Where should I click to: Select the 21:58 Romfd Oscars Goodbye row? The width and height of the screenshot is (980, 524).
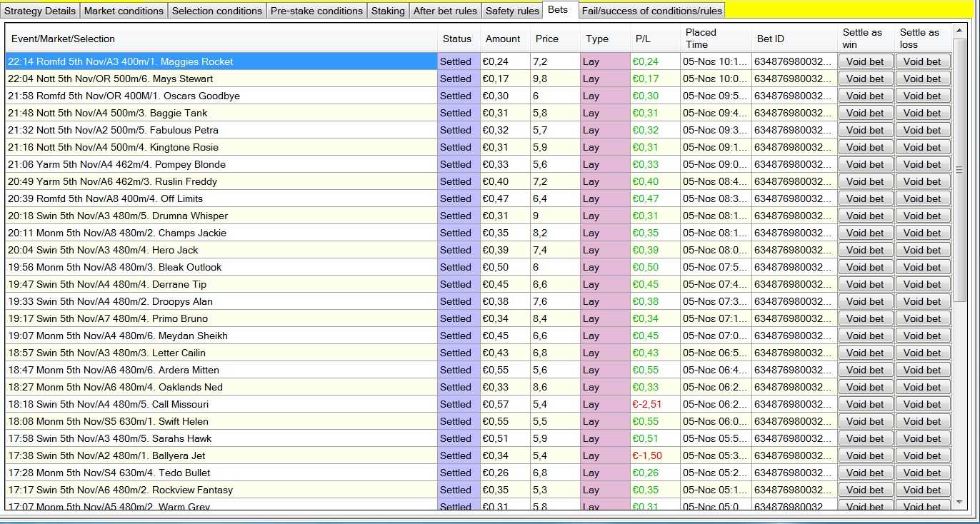479,96
